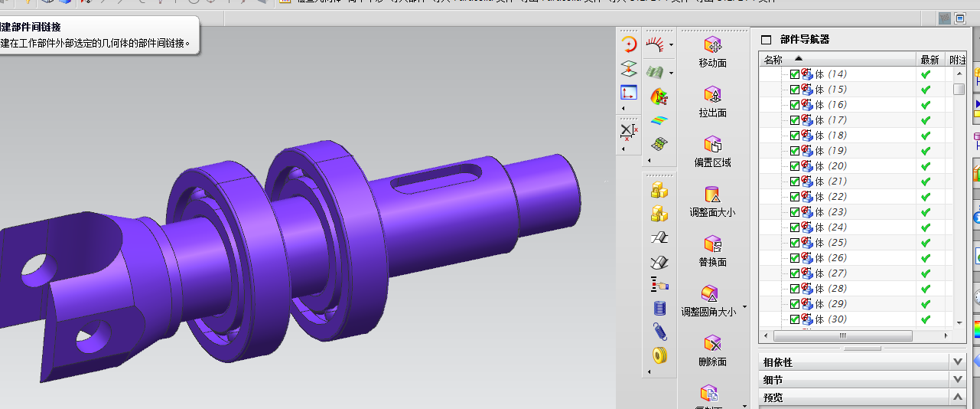Uncheck the checkbox for 体 (20)
The image size is (980, 409).
click(x=795, y=166)
